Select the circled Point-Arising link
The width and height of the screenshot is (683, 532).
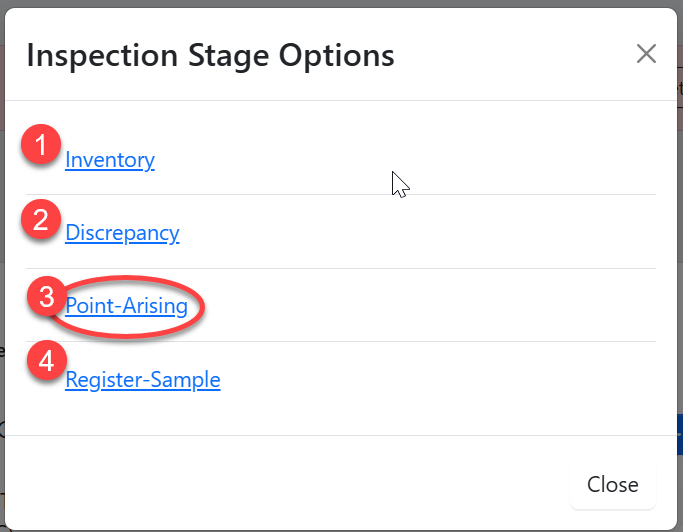pos(127,306)
